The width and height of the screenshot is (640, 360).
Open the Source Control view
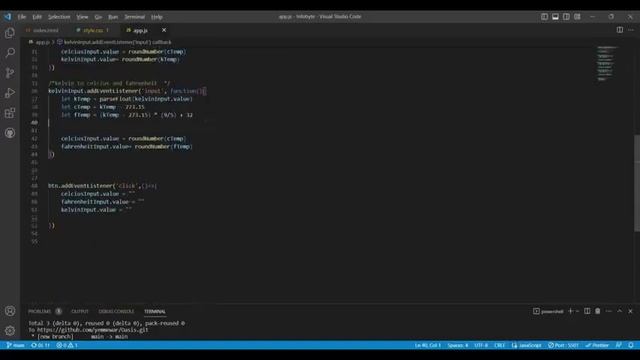point(10,73)
